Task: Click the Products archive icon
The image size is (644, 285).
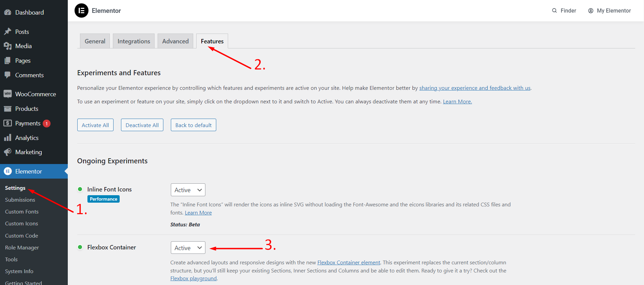Action: [7, 108]
